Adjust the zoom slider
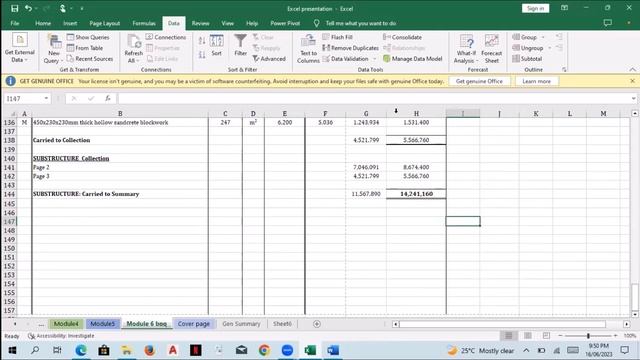Viewport: 640px width, 360px height. pyautogui.click(x=588, y=336)
